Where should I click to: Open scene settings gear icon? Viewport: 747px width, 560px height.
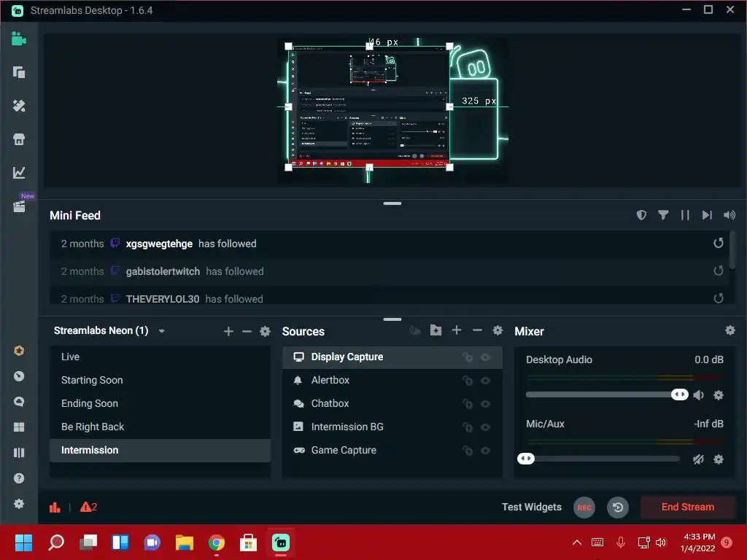pos(266,332)
